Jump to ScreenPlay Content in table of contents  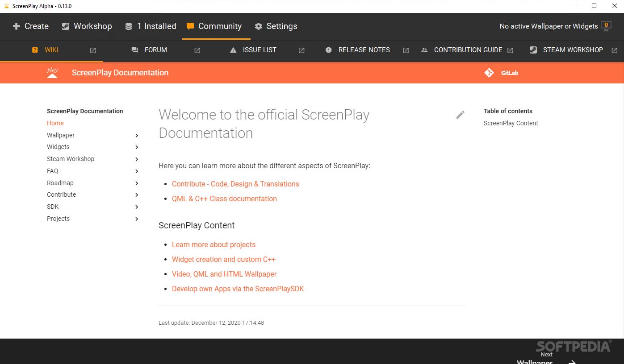511,123
